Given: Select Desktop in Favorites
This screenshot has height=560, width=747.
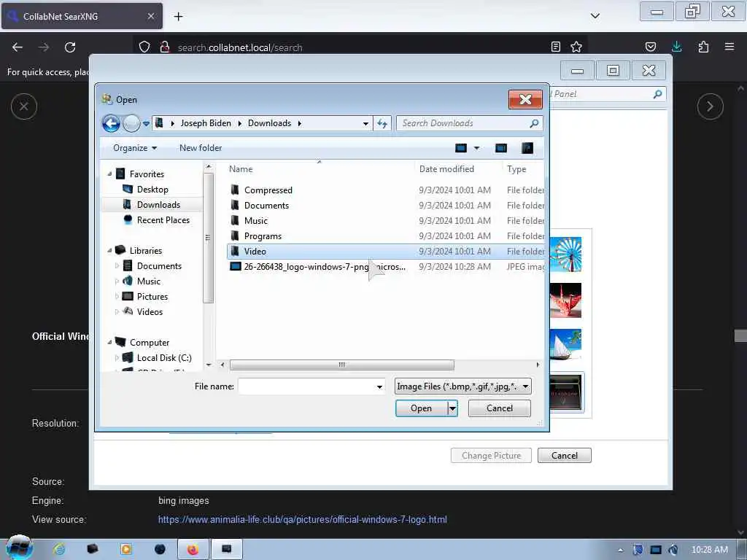Looking at the screenshot, I should [x=152, y=190].
